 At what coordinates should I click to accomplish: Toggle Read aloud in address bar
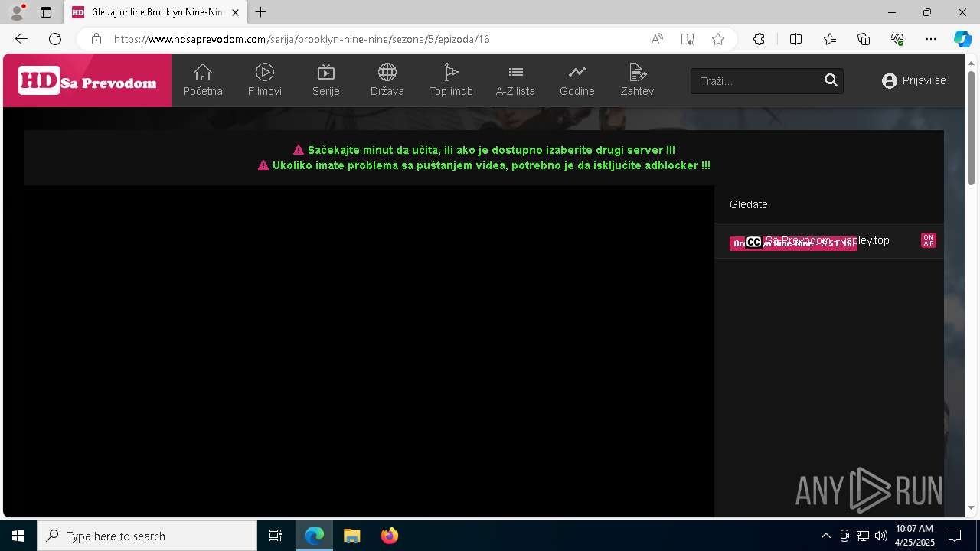tap(657, 39)
